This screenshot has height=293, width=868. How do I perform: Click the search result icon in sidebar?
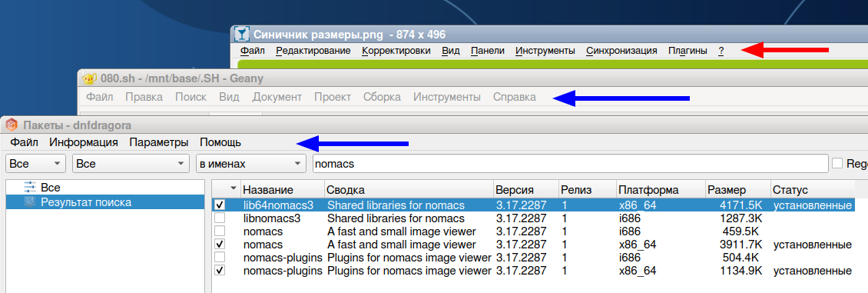30,202
